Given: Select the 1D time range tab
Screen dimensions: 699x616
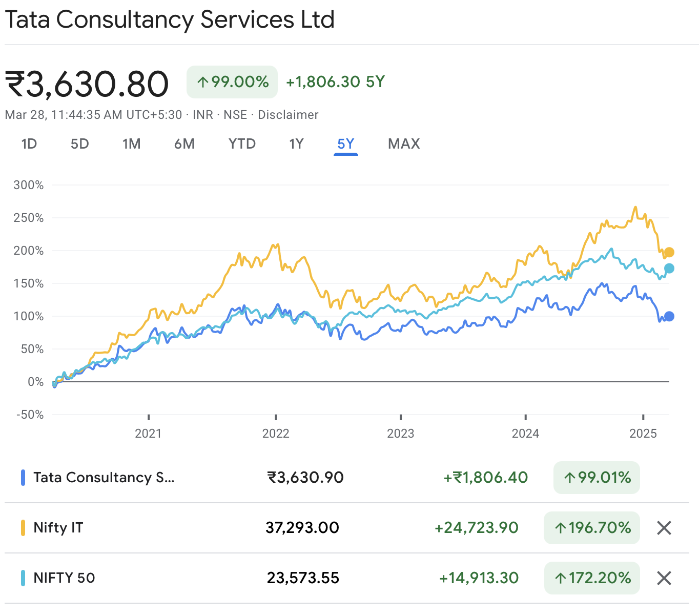Looking at the screenshot, I should click(29, 144).
